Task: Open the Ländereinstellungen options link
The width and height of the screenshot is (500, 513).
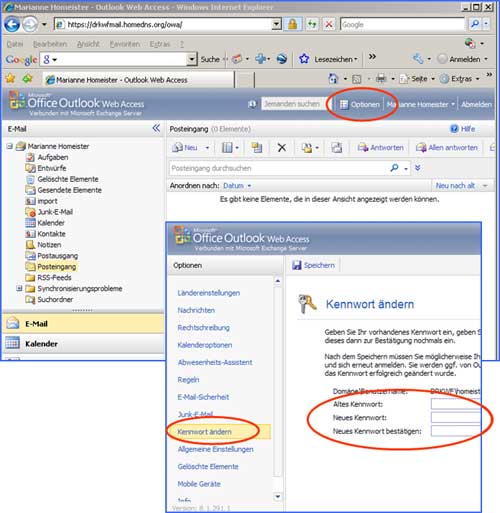Action: pyautogui.click(x=209, y=293)
